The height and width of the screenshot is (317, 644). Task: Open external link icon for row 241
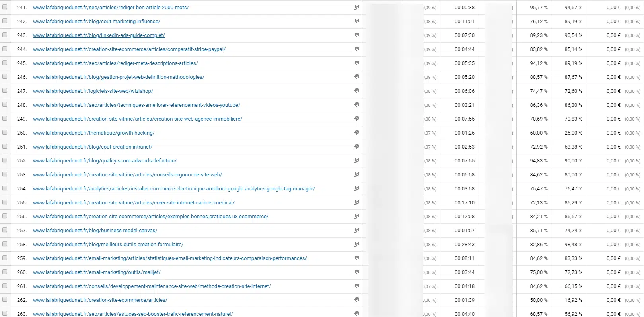(356, 7)
